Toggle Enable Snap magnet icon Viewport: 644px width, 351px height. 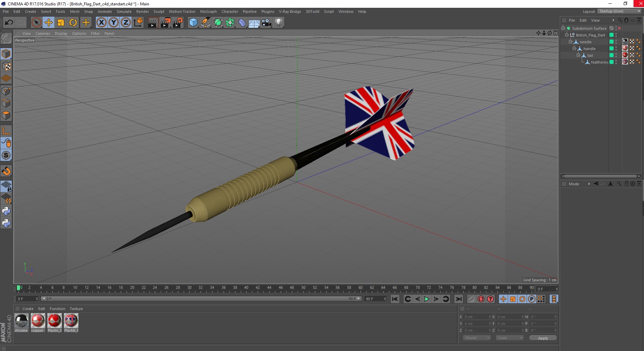(x=6, y=171)
